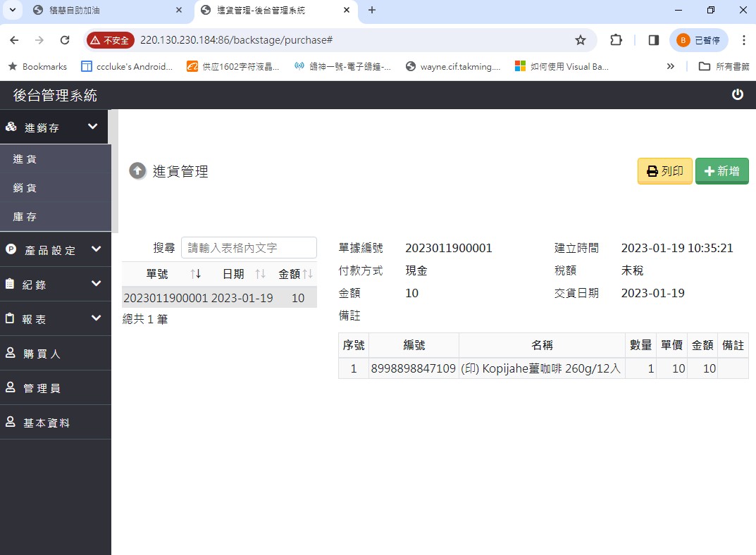756x555 pixels.
Task: Sort table by 單號 column
Action: tap(195, 274)
